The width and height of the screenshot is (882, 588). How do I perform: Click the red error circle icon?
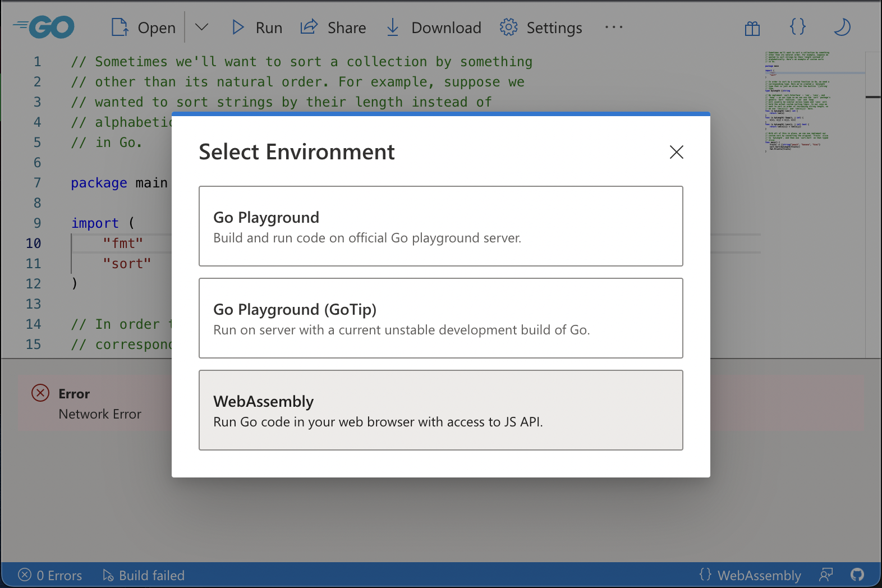point(40,393)
